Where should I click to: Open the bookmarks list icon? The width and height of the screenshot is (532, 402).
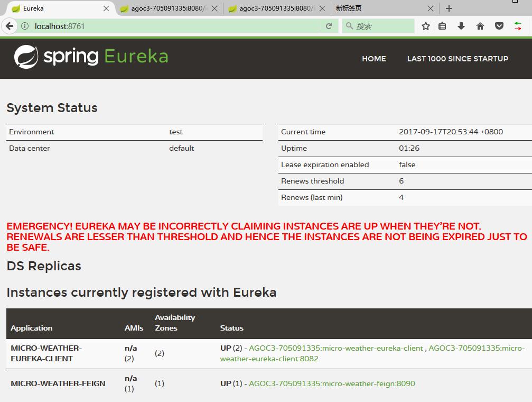tap(443, 26)
